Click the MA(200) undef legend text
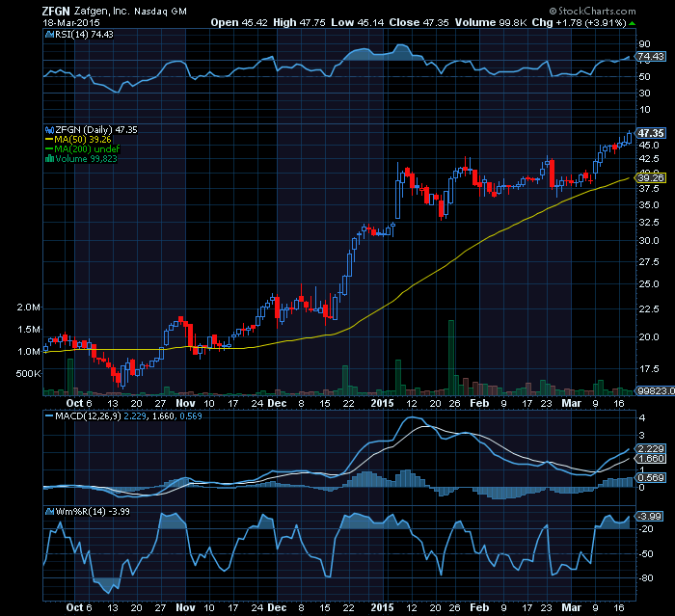The image size is (675, 616). pos(88,149)
